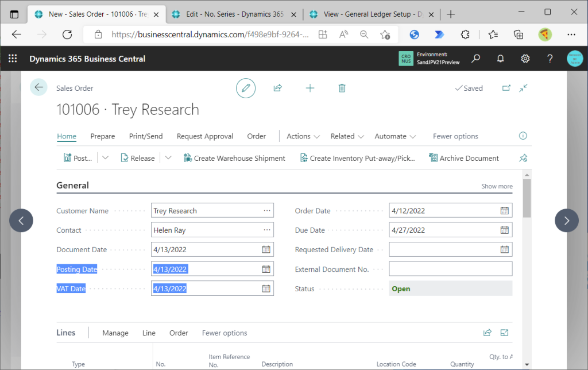Click Show more in the General section

coord(497,186)
